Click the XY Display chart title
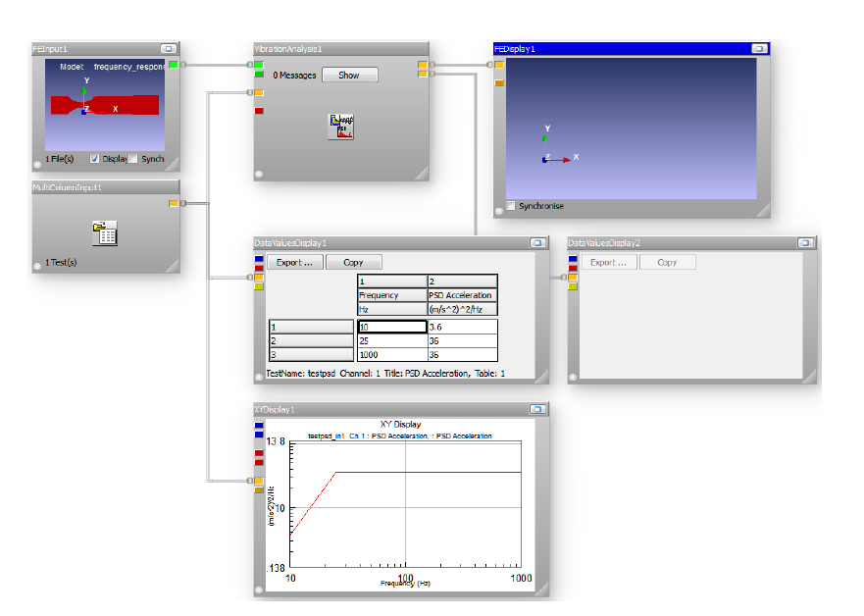The width and height of the screenshot is (864, 616). pyautogui.click(x=400, y=425)
